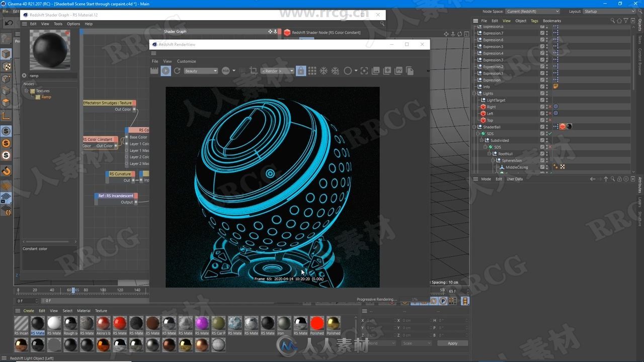The width and height of the screenshot is (644, 362).
Task: Toggle green checkmark on first SDS object
Action: [550, 134]
